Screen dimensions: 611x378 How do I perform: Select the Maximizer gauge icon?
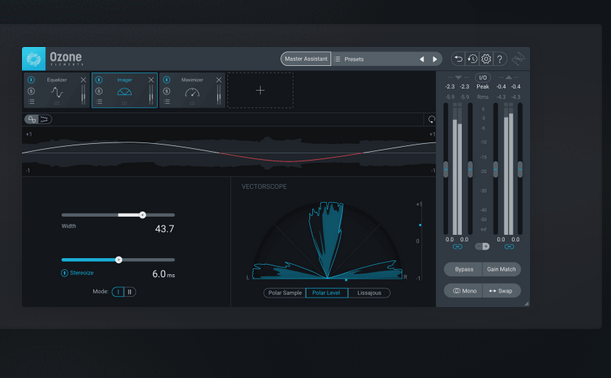pos(192,93)
